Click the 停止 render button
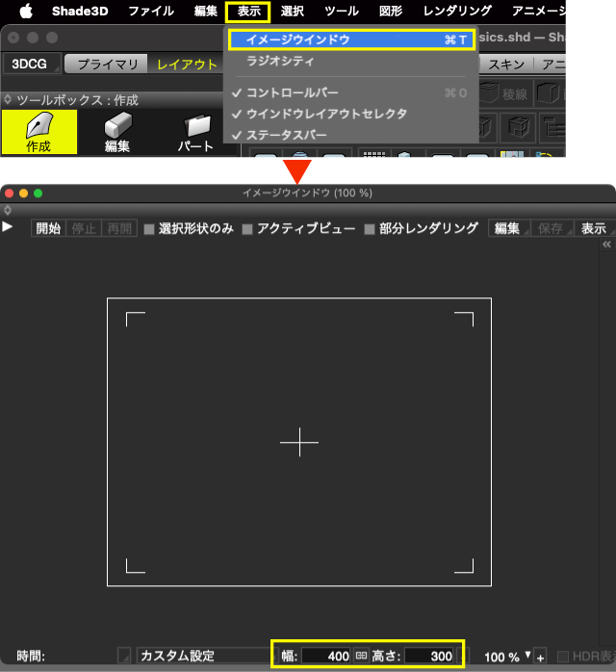This screenshot has width=616, height=672. pyautogui.click(x=84, y=228)
